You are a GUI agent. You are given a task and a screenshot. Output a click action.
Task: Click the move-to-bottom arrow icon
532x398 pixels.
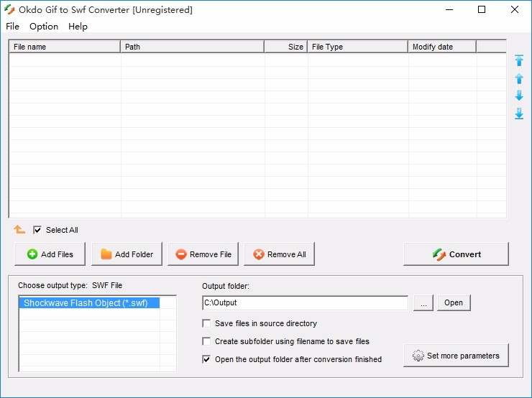click(x=519, y=114)
